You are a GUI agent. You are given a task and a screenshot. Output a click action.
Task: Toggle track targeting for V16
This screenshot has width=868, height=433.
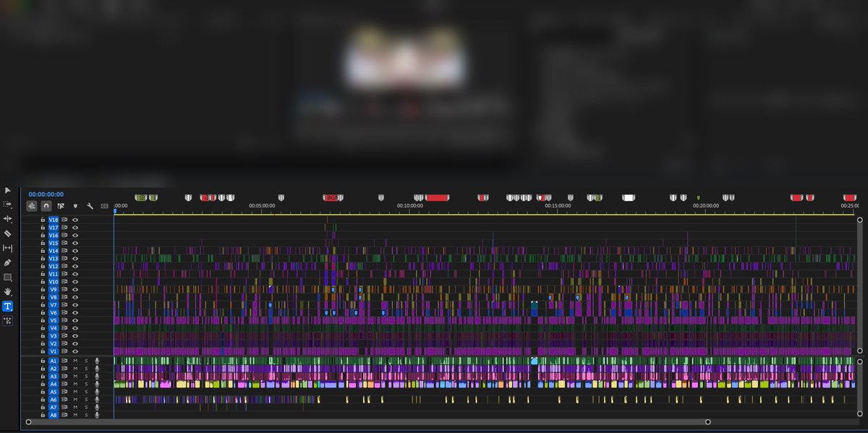tap(54, 236)
